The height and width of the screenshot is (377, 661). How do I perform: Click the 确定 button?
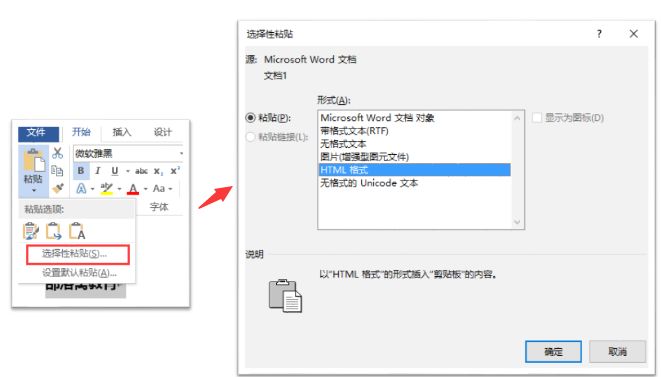[554, 351]
